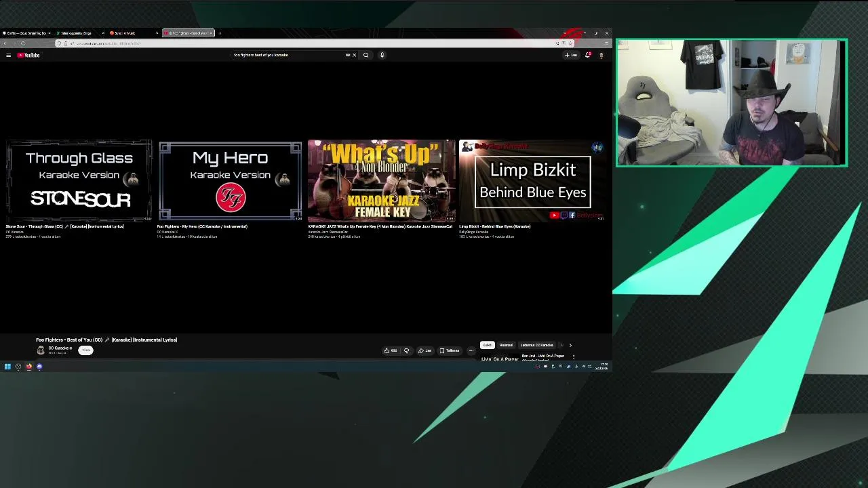Select the second suggestion filter chip
868x488 pixels.
(506, 345)
